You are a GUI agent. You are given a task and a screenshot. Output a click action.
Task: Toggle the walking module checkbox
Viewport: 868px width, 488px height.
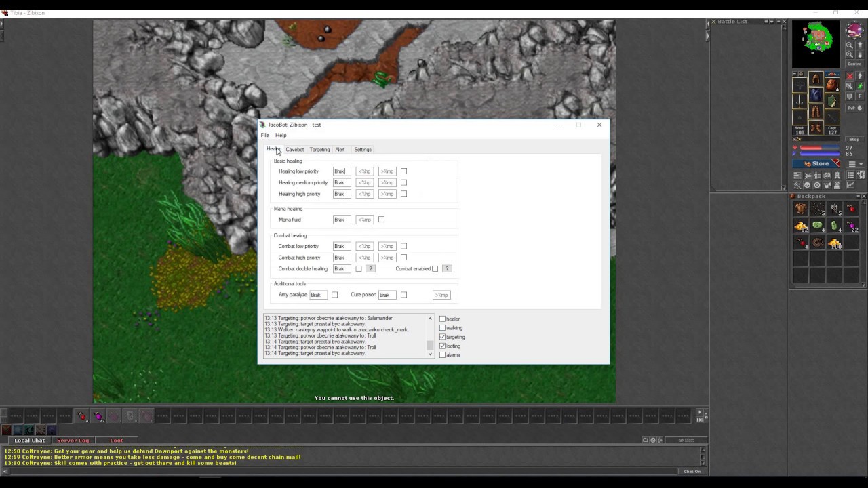[443, 328]
